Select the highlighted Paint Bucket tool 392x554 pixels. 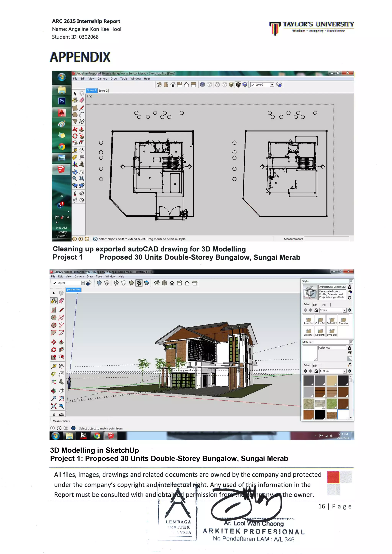click(54, 301)
